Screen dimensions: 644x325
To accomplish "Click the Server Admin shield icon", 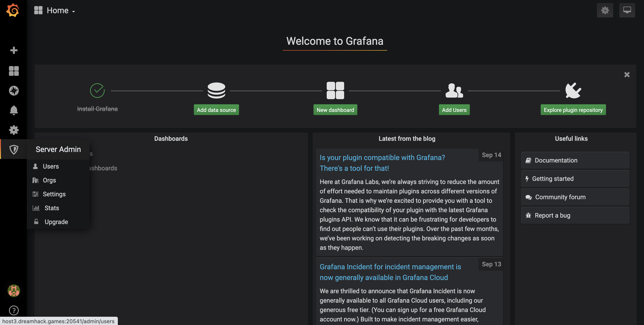I will click(x=14, y=149).
